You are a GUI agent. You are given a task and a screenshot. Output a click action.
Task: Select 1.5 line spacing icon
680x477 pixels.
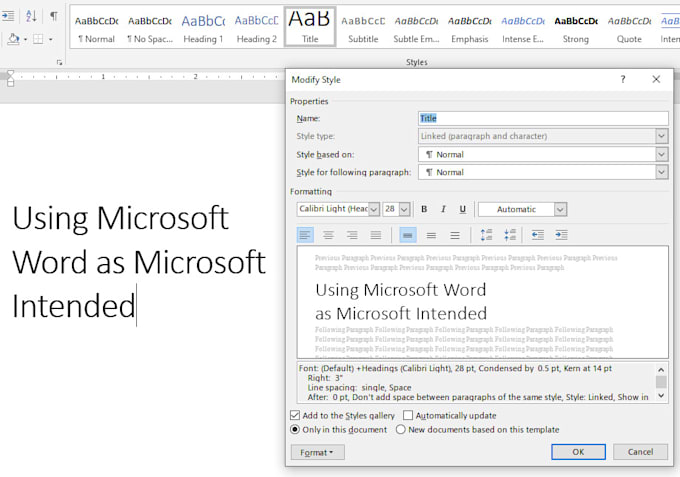pos(431,235)
